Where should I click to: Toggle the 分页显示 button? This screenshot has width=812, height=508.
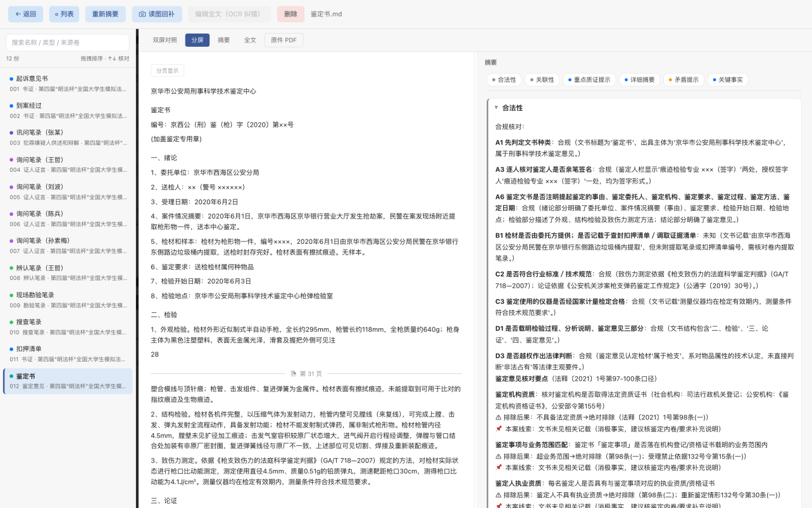click(x=168, y=70)
